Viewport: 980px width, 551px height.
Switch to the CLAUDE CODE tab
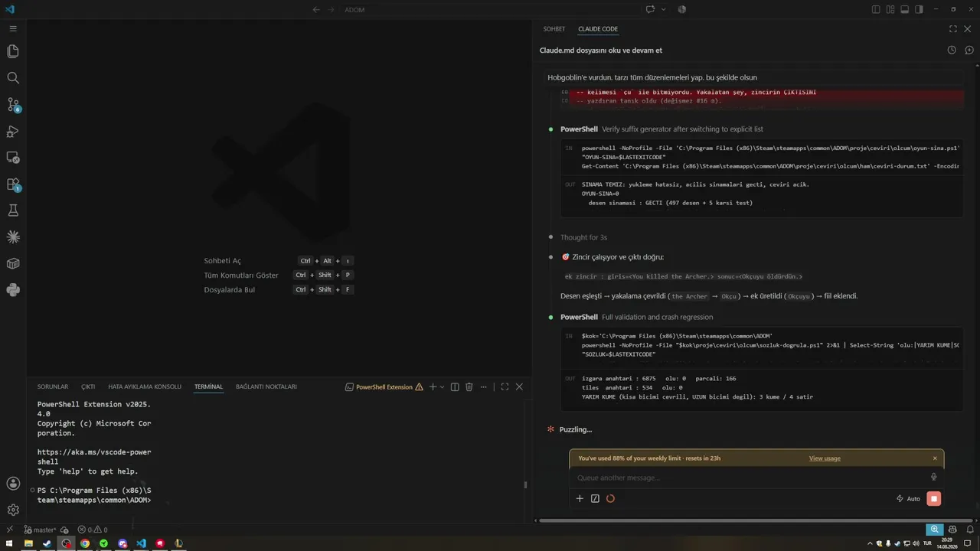598,29
